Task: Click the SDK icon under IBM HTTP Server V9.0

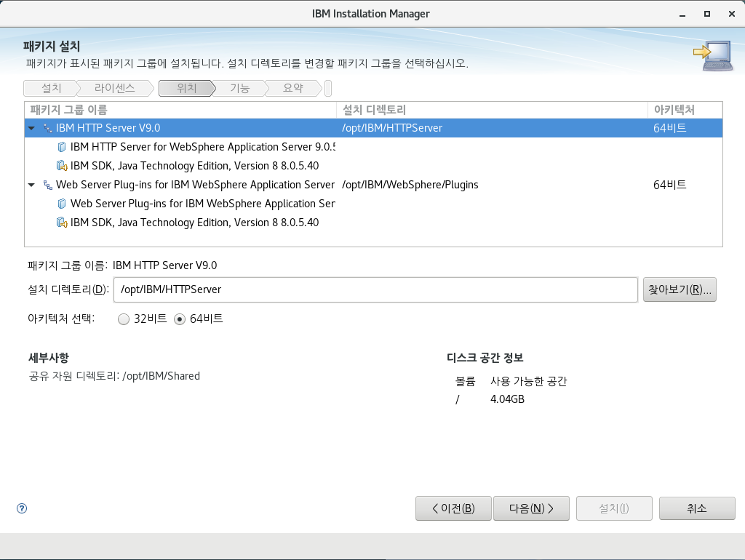Action: tap(62, 166)
